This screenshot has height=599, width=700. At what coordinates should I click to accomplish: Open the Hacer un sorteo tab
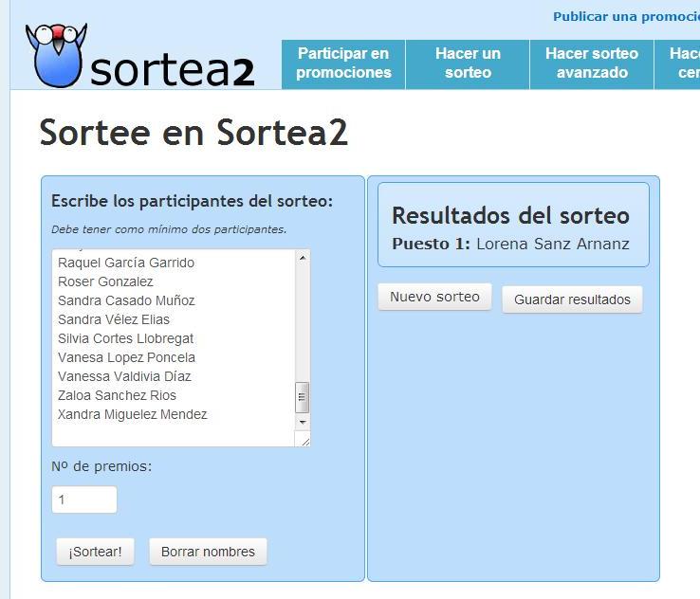tap(468, 64)
